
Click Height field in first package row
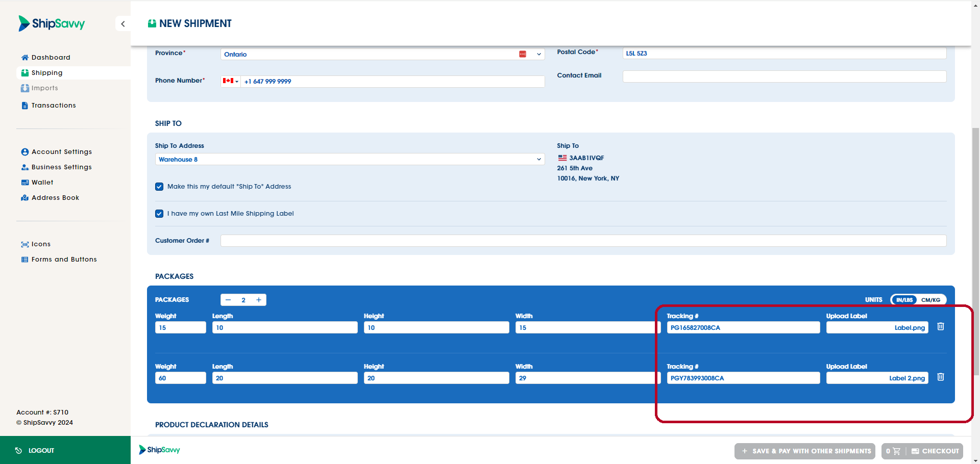[436, 327]
